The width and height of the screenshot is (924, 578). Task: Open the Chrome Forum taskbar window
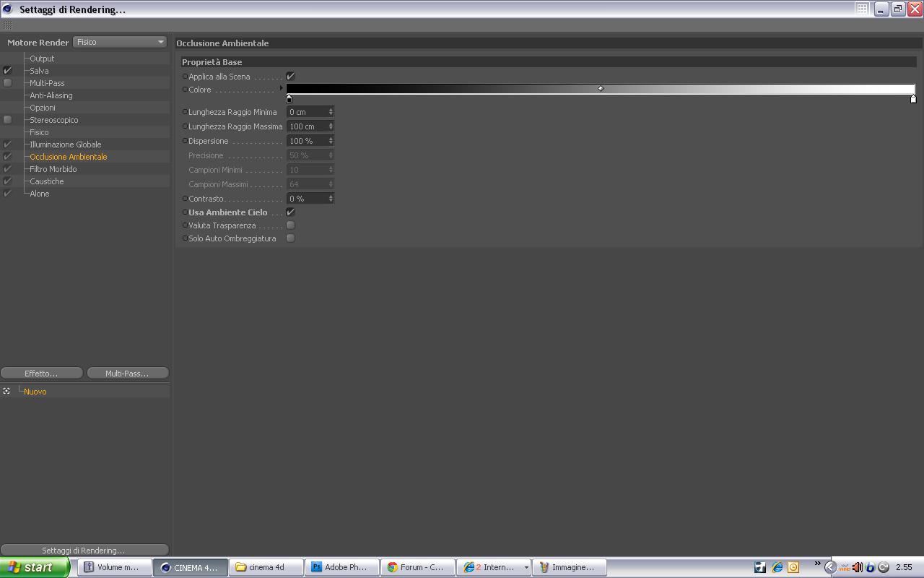417,567
